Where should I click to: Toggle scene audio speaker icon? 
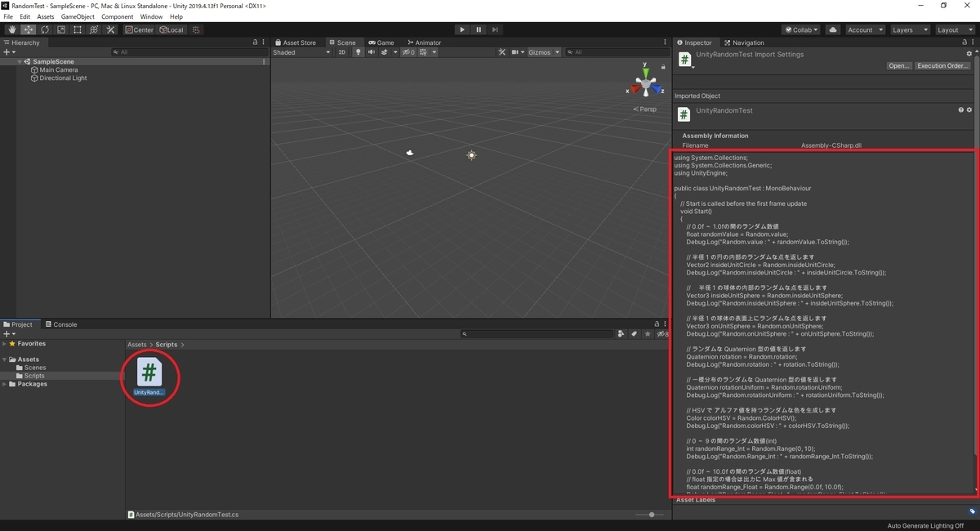tap(371, 52)
